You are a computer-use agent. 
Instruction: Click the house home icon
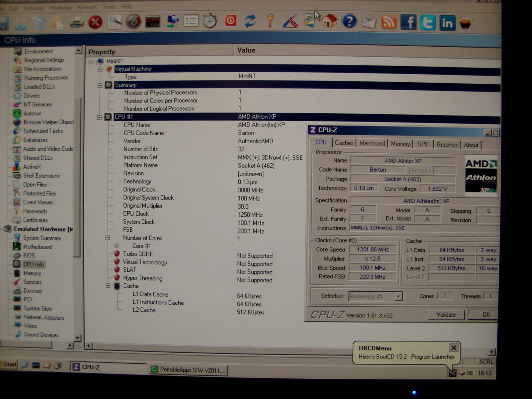[330, 21]
